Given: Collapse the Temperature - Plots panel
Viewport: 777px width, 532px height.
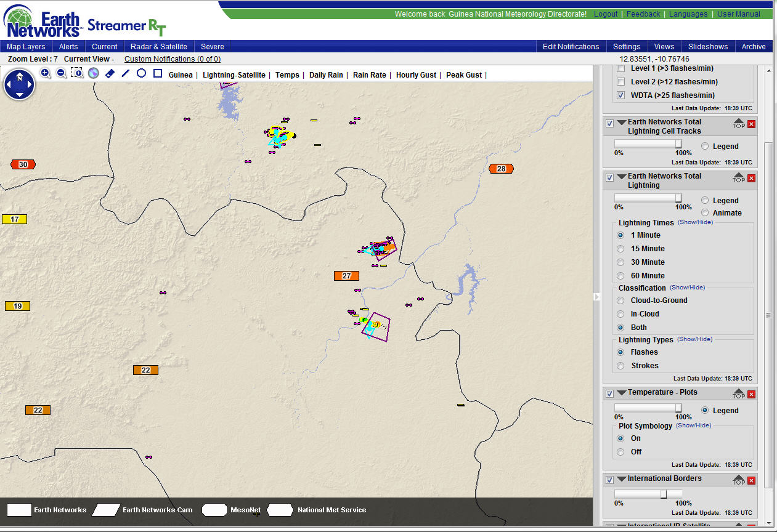Looking at the screenshot, I should [x=622, y=393].
